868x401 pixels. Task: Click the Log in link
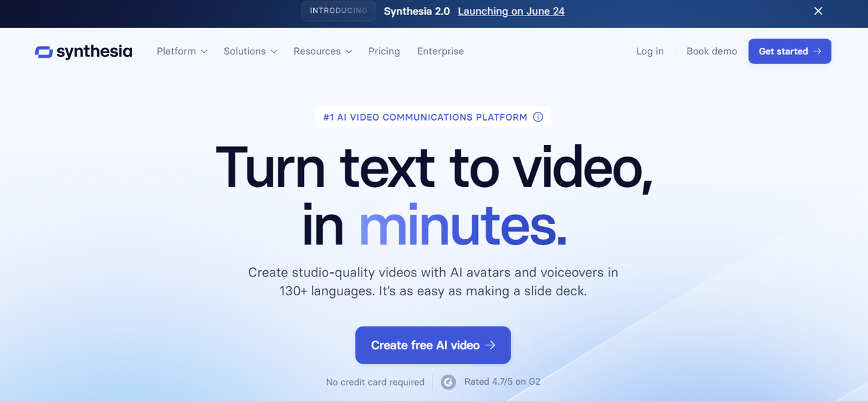(x=650, y=51)
